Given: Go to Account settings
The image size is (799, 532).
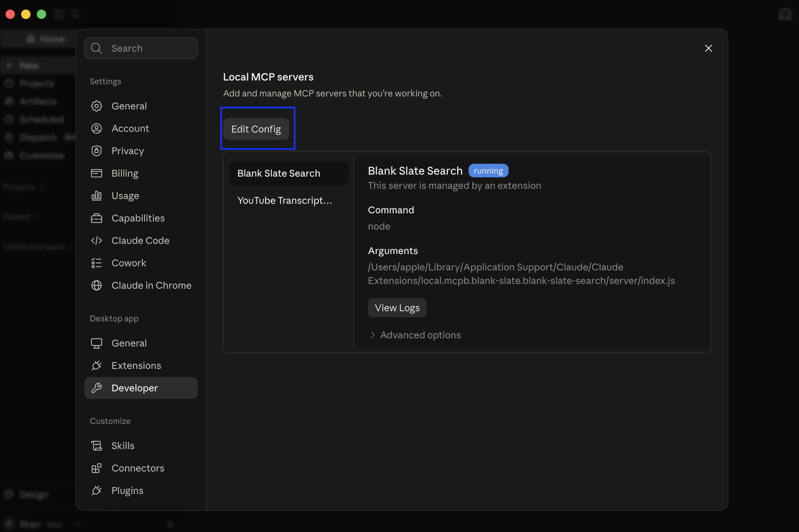Looking at the screenshot, I should (141, 128).
